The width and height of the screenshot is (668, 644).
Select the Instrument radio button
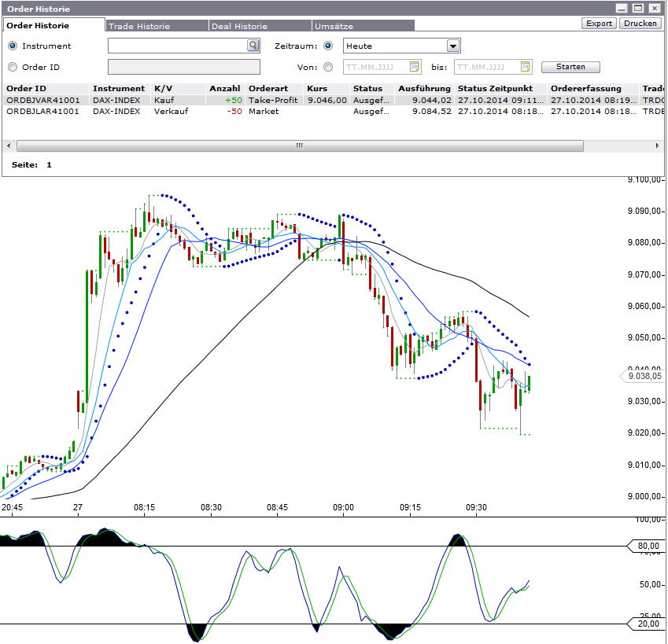13,46
